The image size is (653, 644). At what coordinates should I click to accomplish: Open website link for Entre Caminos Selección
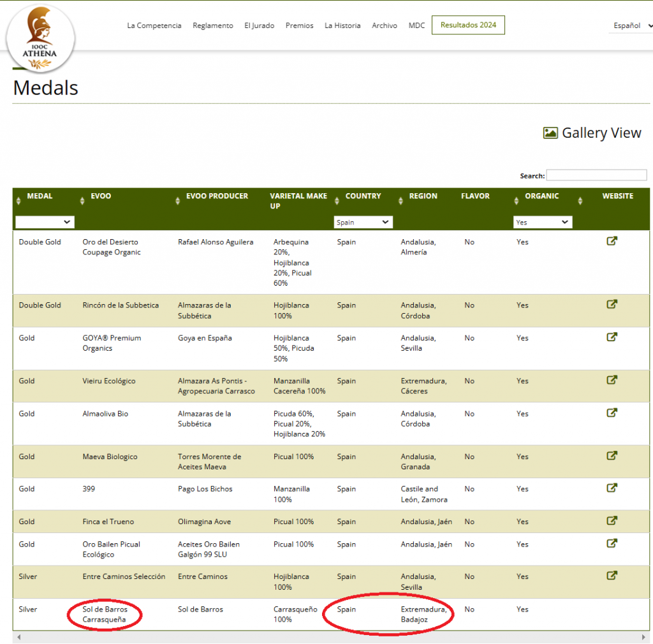[612, 576]
